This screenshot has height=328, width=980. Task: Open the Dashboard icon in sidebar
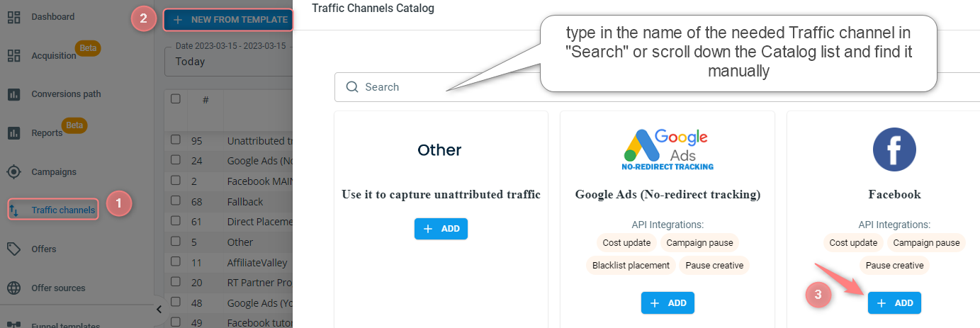pos(13,18)
